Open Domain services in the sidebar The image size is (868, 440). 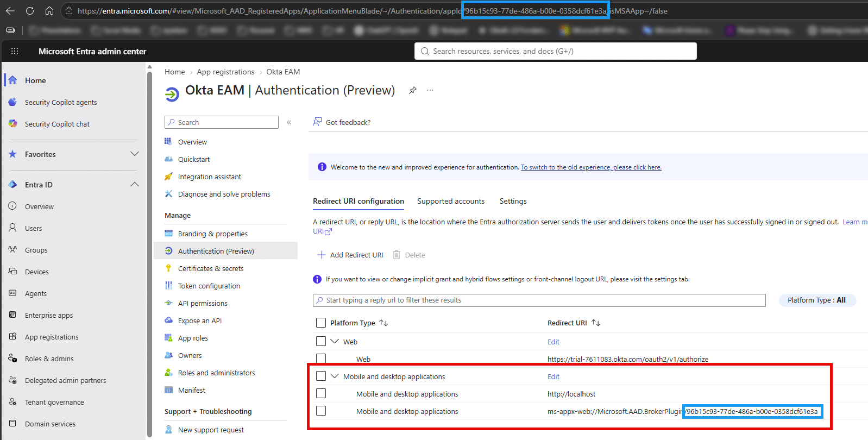pos(50,424)
